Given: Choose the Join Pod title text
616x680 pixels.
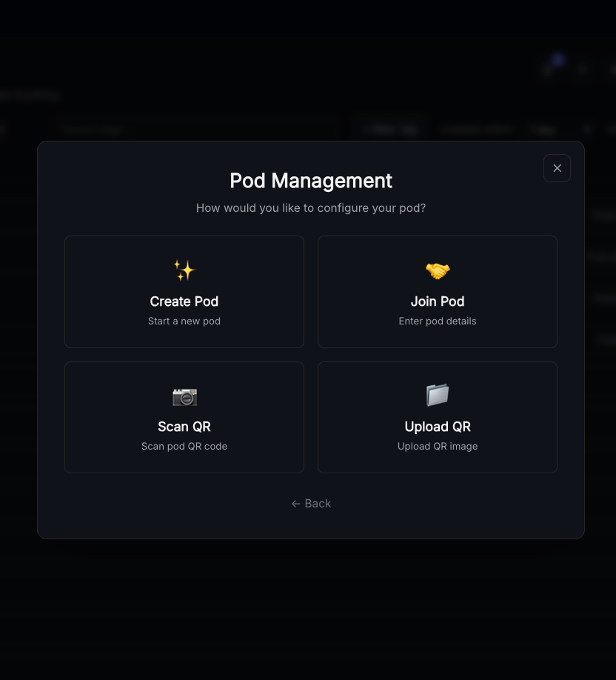Looking at the screenshot, I should pyautogui.click(x=438, y=301).
